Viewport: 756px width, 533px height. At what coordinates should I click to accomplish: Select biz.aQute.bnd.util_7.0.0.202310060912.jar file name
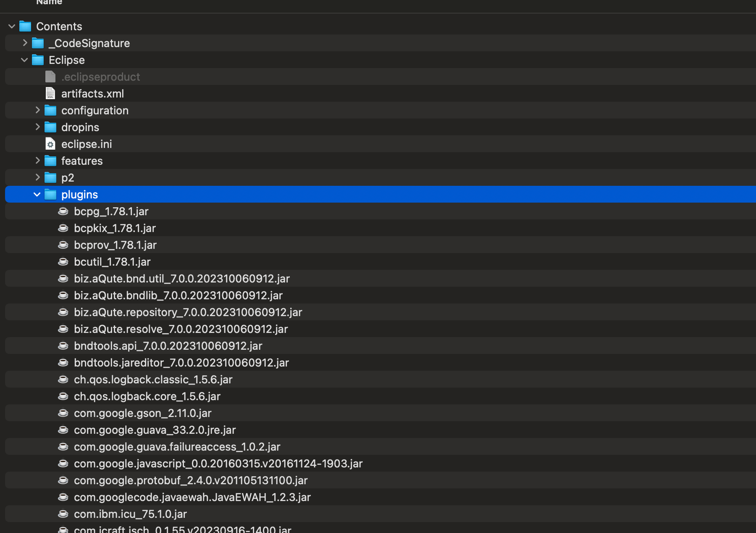[182, 279]
